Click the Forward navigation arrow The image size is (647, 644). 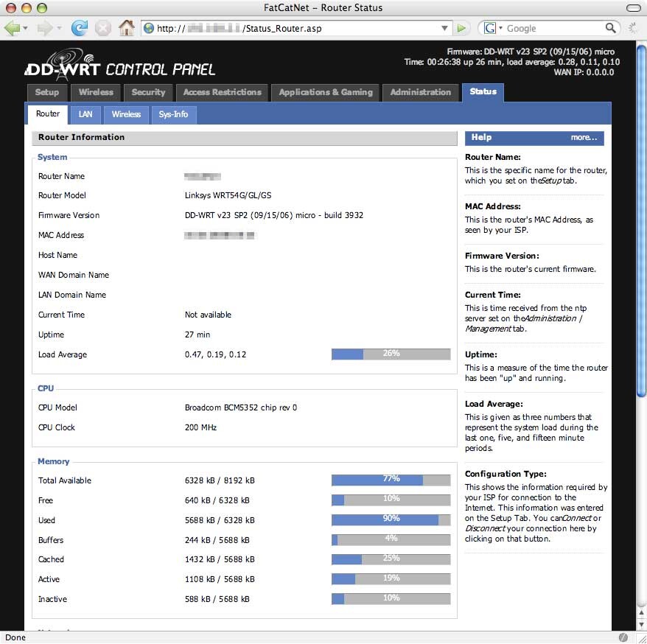(x=43, y=28)
